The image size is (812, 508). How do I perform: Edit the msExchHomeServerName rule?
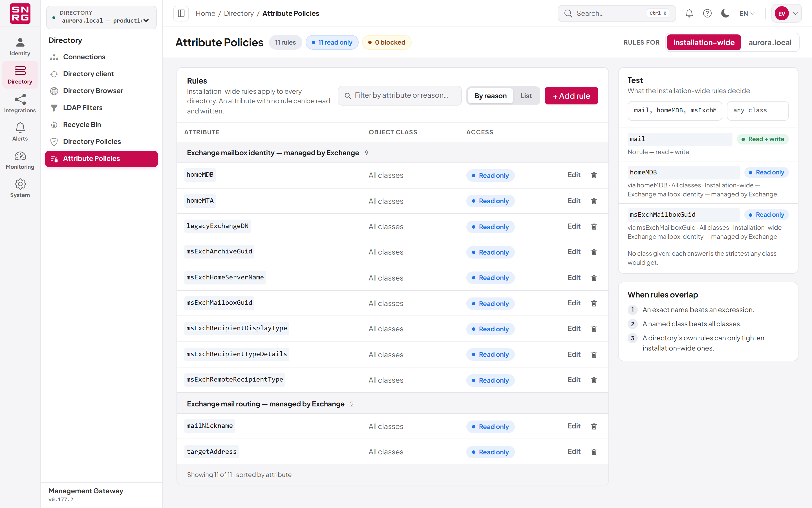pyautogui.click(x=574, y=277)
